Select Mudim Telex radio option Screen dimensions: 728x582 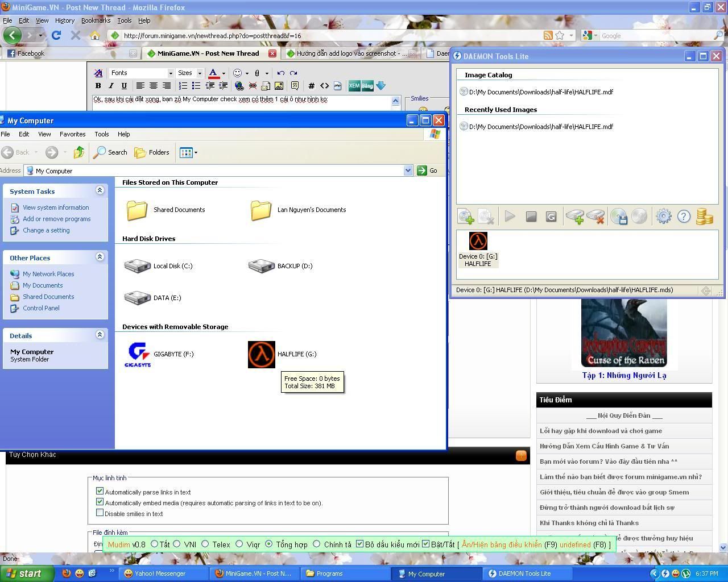tap(205, 544)
